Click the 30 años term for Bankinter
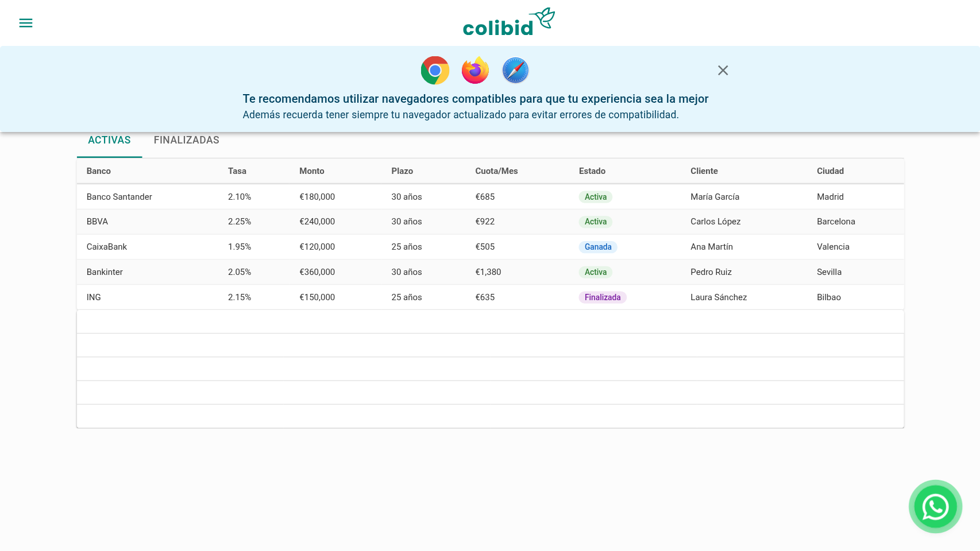Screen dimensions: 980x551 (407, 272)
